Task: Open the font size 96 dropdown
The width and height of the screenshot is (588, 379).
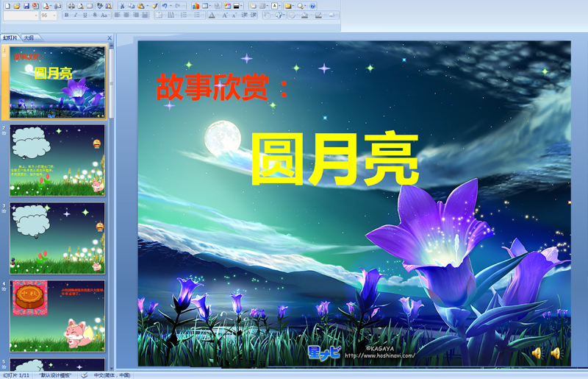Action: click(x=54, y=15)
